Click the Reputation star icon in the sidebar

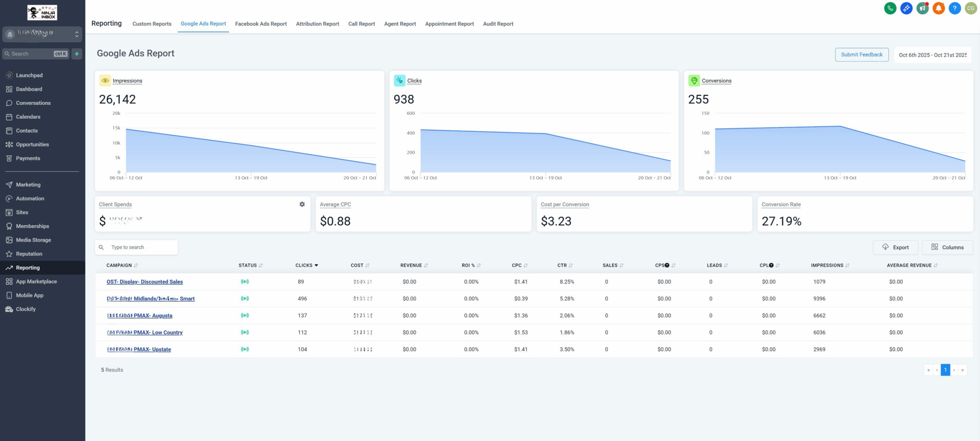9,253
